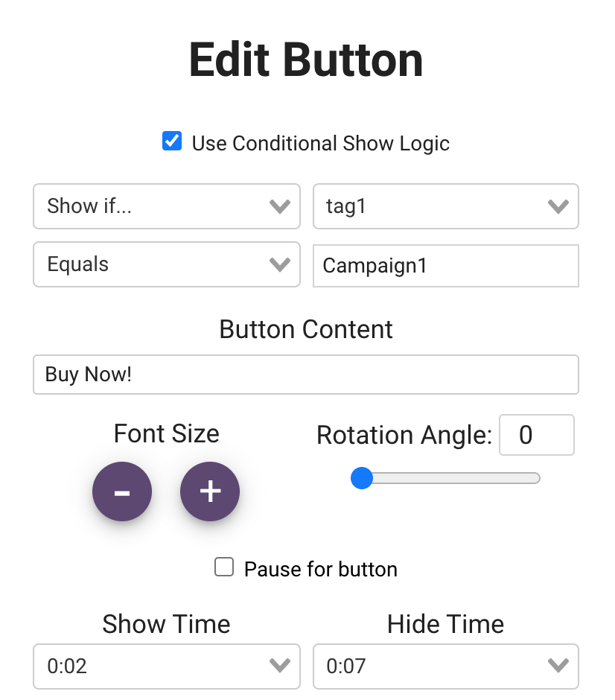Click the "Use Conditional Show Logic" label text
Screen dimensions: 615x700
coord(320,143)
